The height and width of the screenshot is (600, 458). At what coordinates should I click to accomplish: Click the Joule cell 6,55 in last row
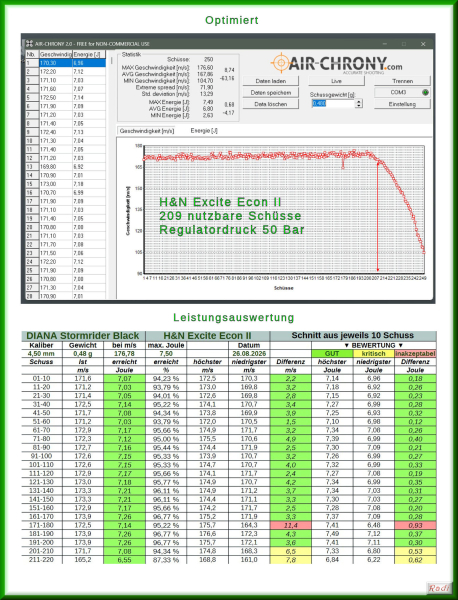(x=124, y=559)
